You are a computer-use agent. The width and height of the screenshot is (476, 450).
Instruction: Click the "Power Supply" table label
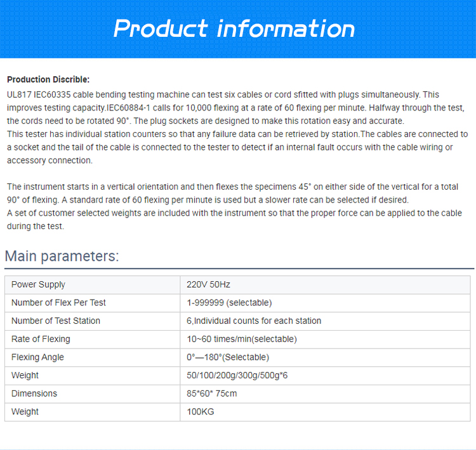[38, 284]
